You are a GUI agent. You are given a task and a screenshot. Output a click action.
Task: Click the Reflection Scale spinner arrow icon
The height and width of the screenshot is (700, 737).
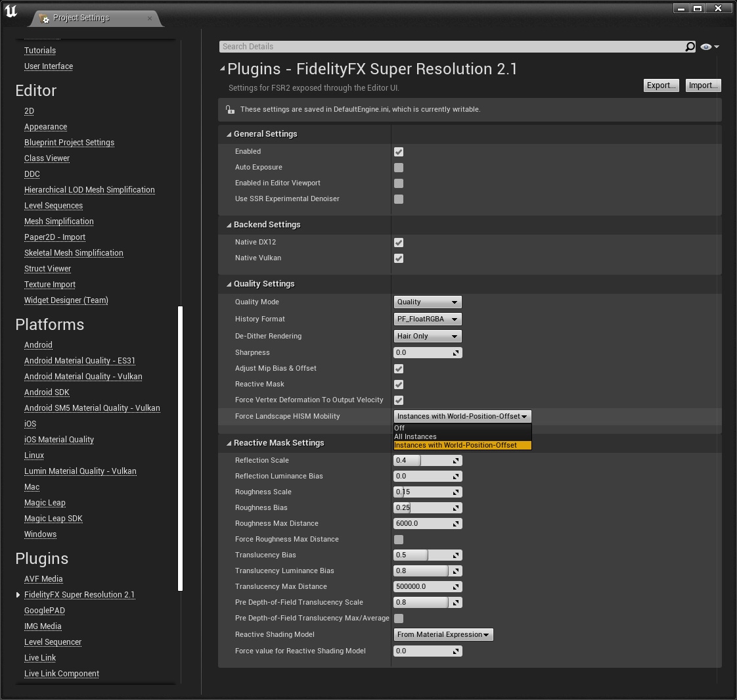456,461
